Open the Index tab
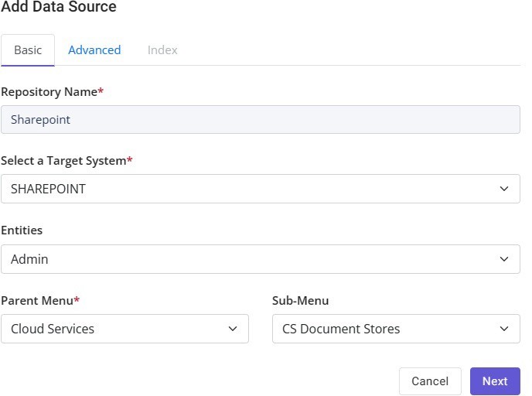Screen dimensions: 532x396 162,50
